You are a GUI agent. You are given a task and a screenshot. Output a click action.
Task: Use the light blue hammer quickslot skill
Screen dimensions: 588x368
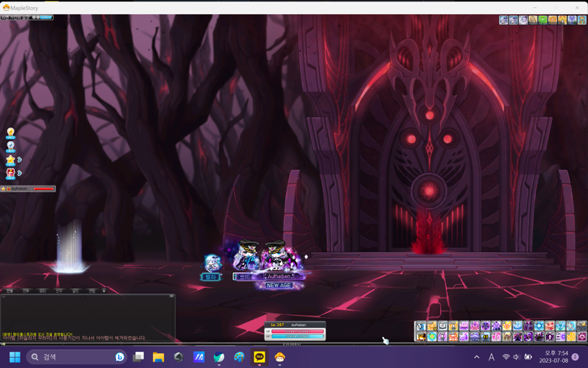(572, 326)
